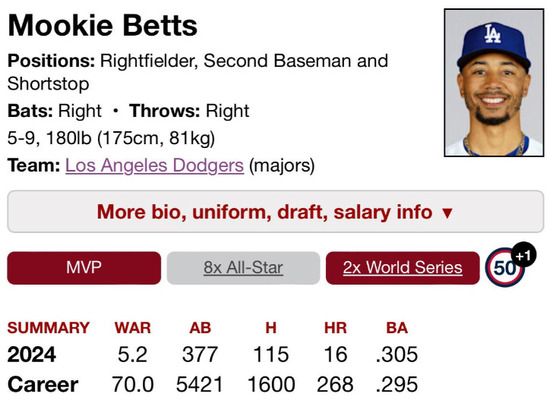The image size is (553, 400).
Task: Click the Mookie Betts name heading
Action: point(103,25)
